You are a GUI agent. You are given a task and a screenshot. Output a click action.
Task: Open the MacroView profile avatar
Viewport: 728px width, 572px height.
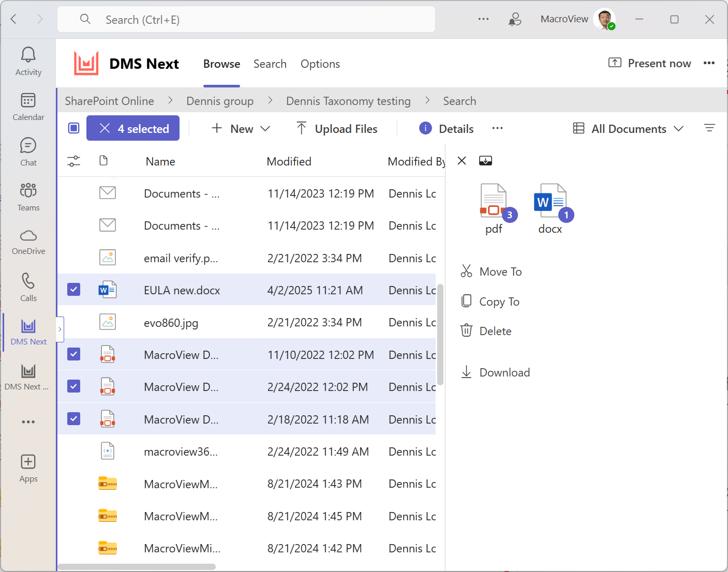[x=604, y=19]
